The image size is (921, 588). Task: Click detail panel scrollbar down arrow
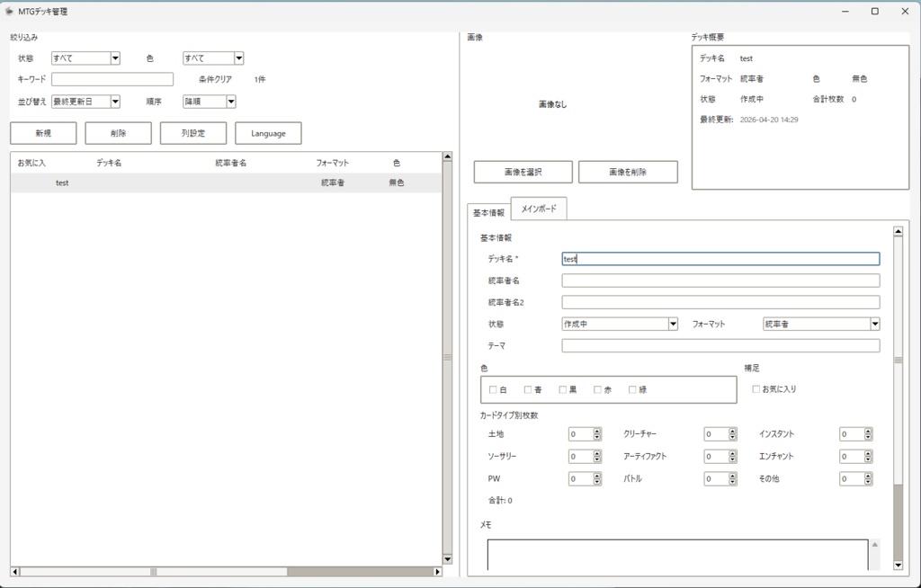pos(899,566)
